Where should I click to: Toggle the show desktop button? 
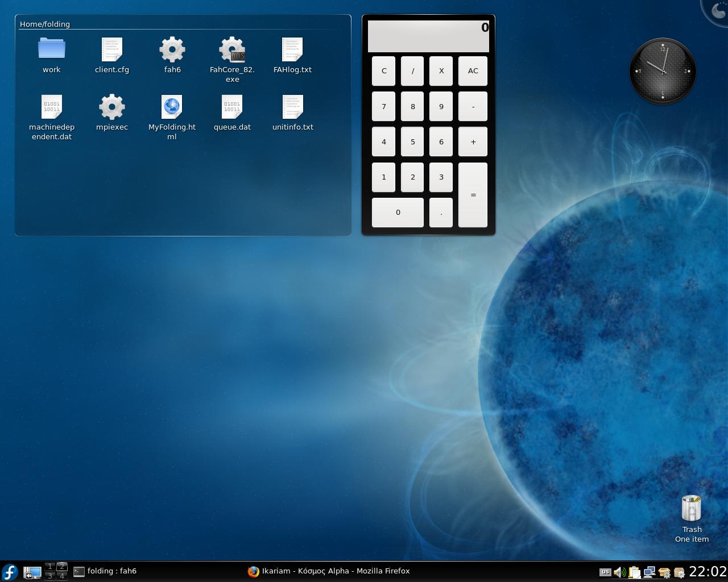32,572
